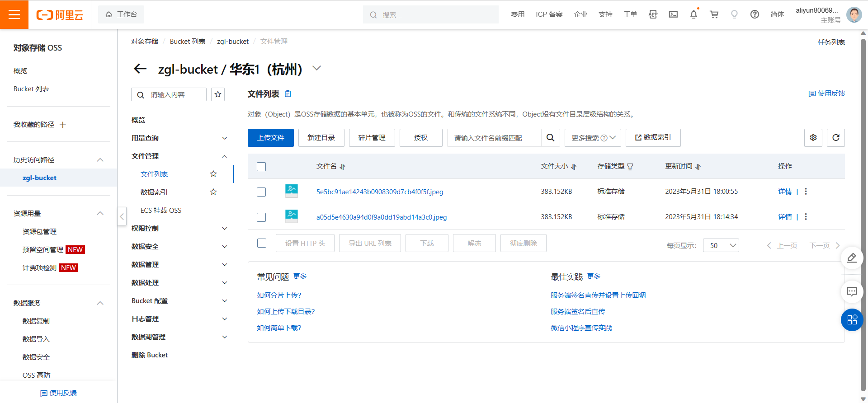The height and width of the screenshot is (403, 868).
Task: Click the back arrow beside zgl-bucket
Action: 140,69
